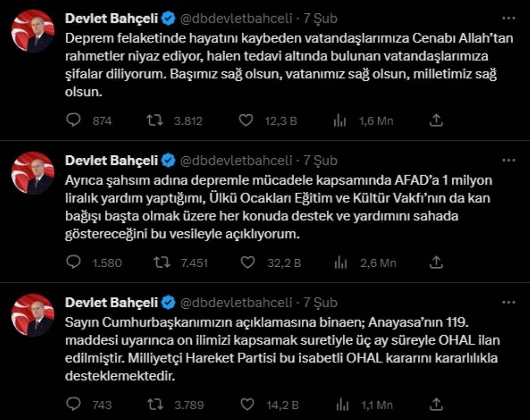Click @dbdevletbahceli handle on the third tweet
This screenshot has height=420, width=530.
pos(236,303)
